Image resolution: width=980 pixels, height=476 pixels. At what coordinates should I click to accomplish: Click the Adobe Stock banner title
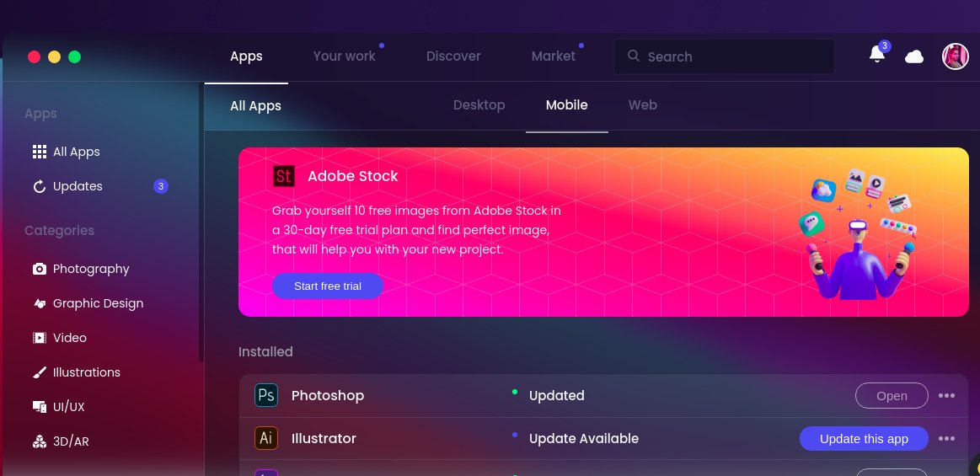click(352, 176)
